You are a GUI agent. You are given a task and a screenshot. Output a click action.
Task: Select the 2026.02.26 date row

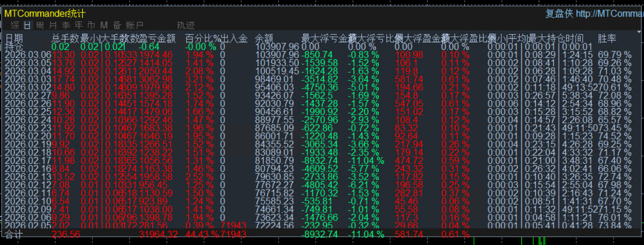[x=28, y=104]
